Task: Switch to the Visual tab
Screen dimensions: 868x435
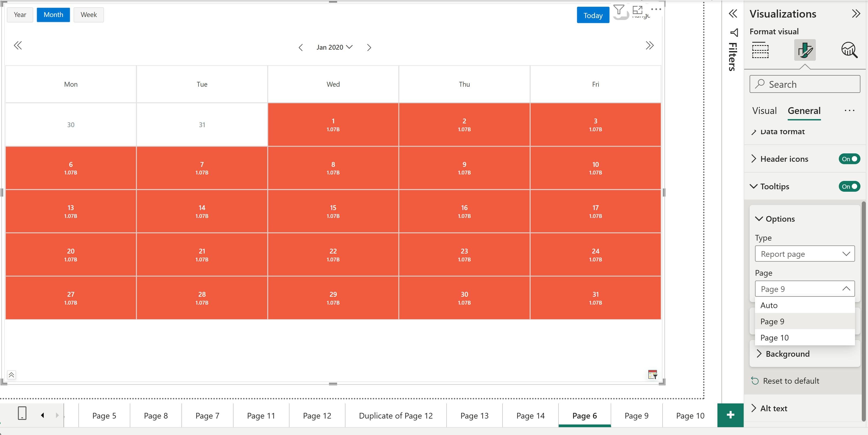Action: 764,111
